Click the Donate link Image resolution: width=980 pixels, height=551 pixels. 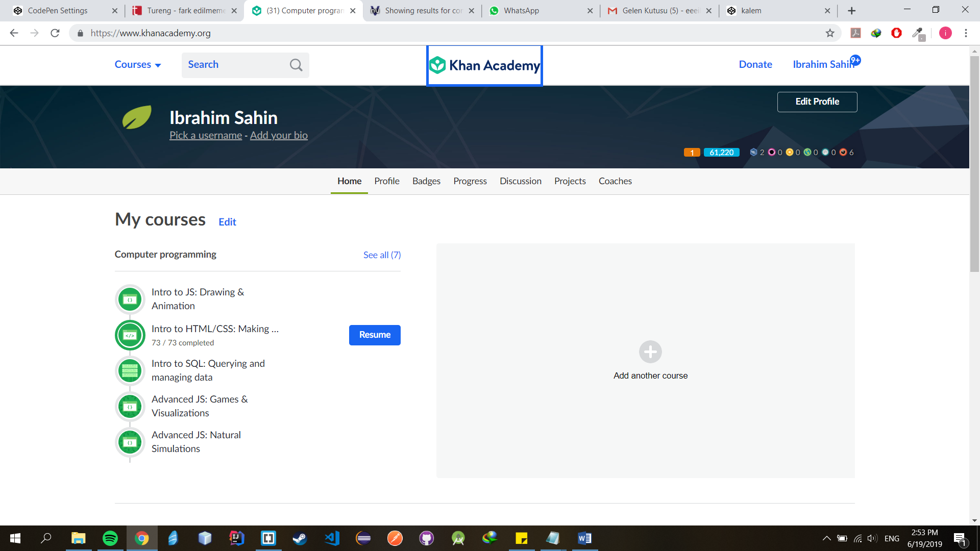(x=755, y=65)
